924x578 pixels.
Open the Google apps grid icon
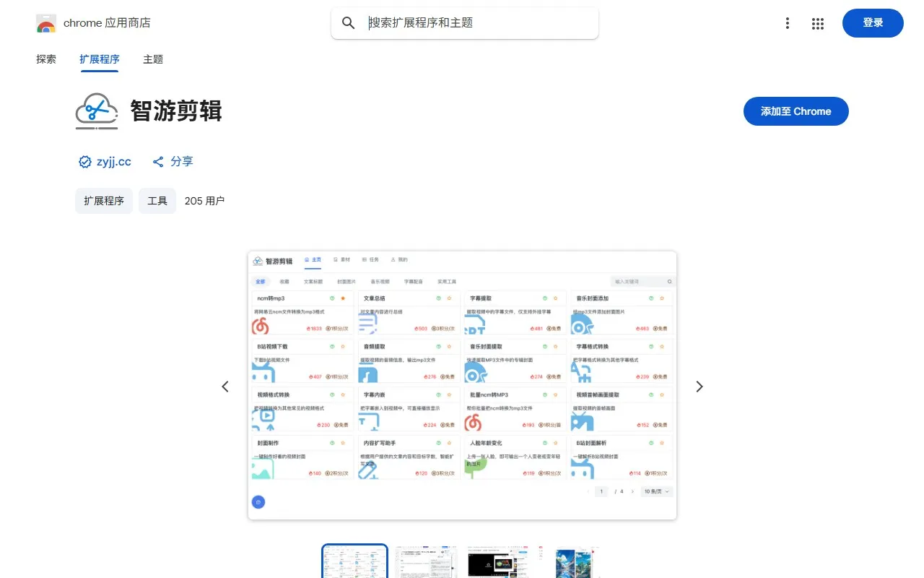(x=818, y=23)
